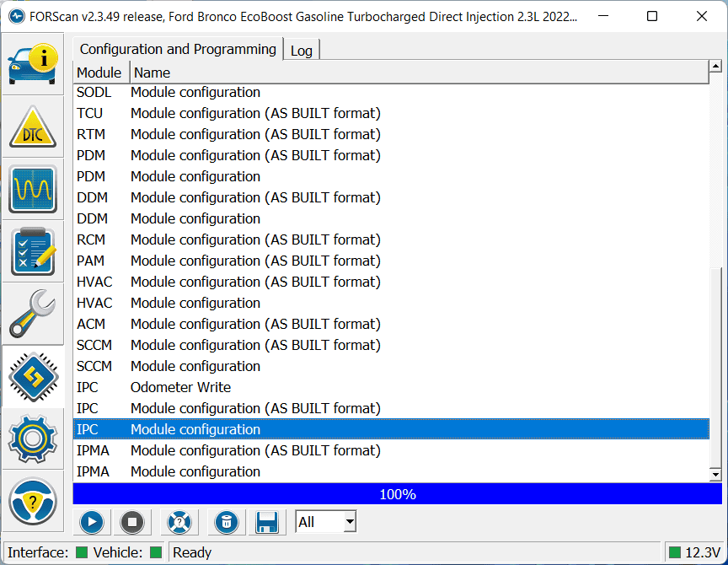Open the wrench Service functions section
The height and width of the screenshot is (565, 728).
pos(33,314)
